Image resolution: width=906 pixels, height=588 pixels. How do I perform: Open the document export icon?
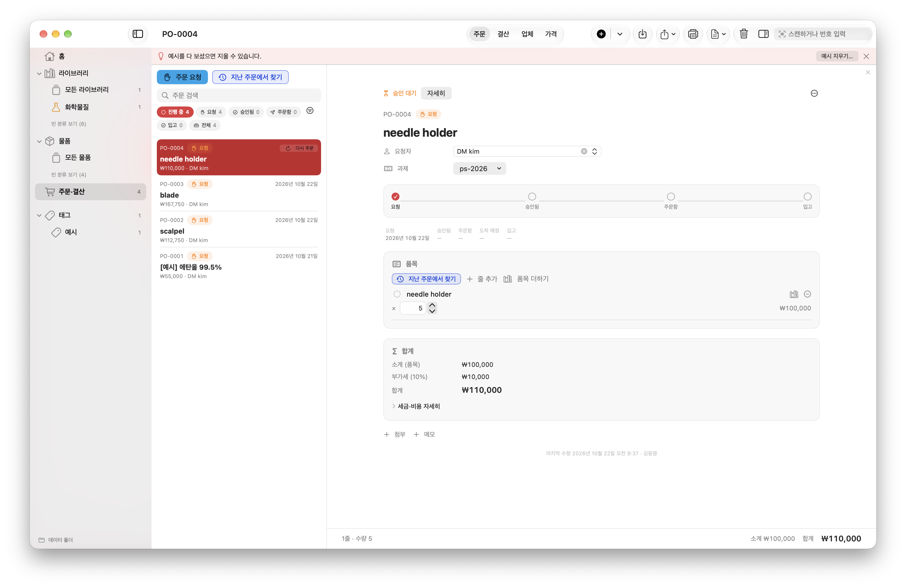pos(718,34)
